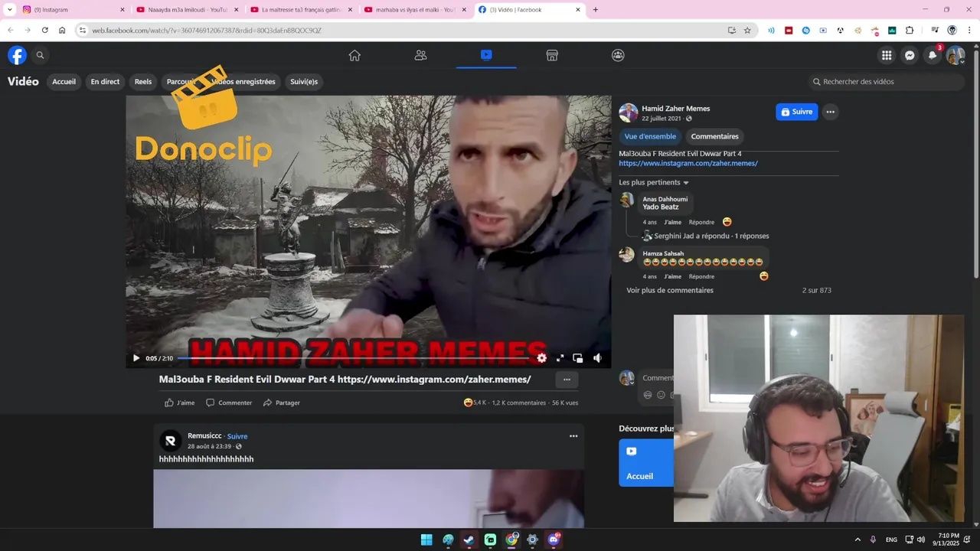Play the Hamid Zaher Memes video
This screenshot has height=551, width=980.
coord(136,358)
